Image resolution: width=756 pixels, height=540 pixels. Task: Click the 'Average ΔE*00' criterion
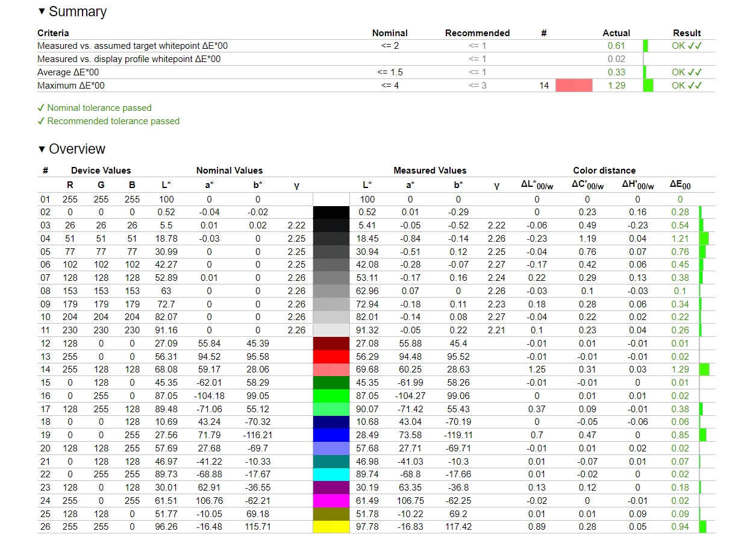click(68, 72)
